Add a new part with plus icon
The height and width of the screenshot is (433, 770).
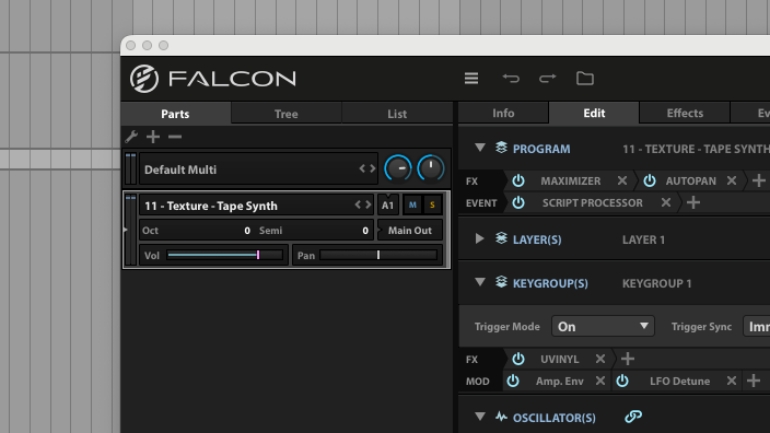[153, 136]
